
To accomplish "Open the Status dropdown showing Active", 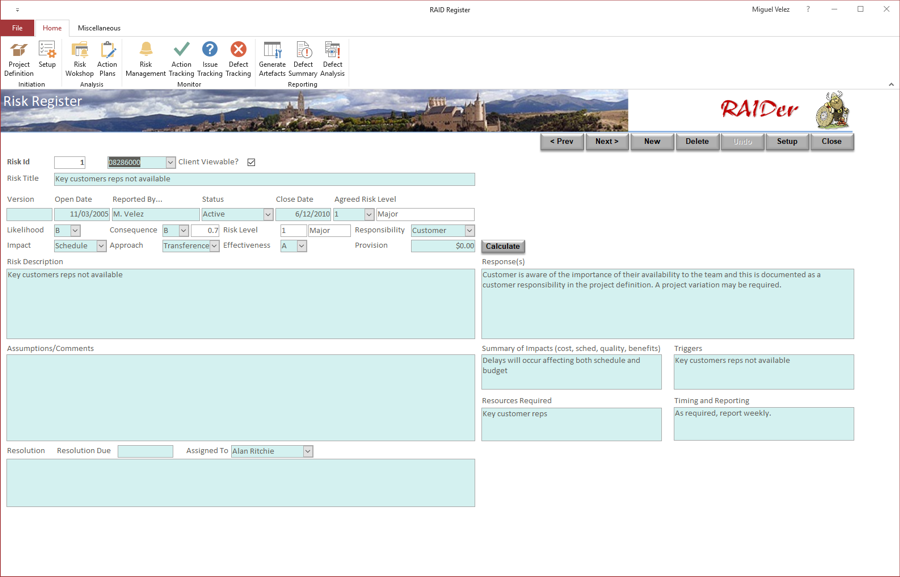I will coord(268,214).
